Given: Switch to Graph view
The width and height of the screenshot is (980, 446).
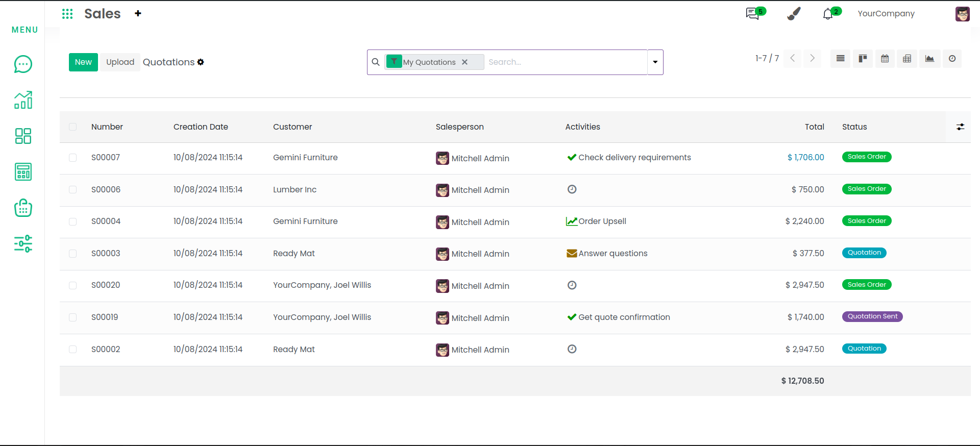Looking at the screenshot, I should click(x=929, y=59).
